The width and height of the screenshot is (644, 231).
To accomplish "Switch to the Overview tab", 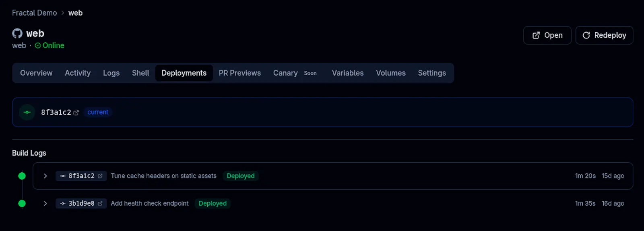I will tap(36, 73).
